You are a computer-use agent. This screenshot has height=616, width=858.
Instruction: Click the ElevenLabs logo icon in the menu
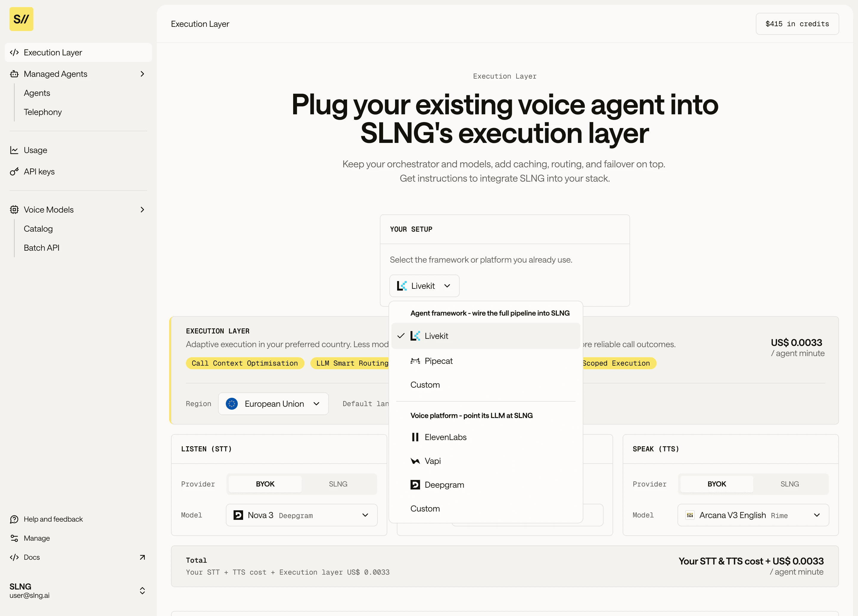415,437
